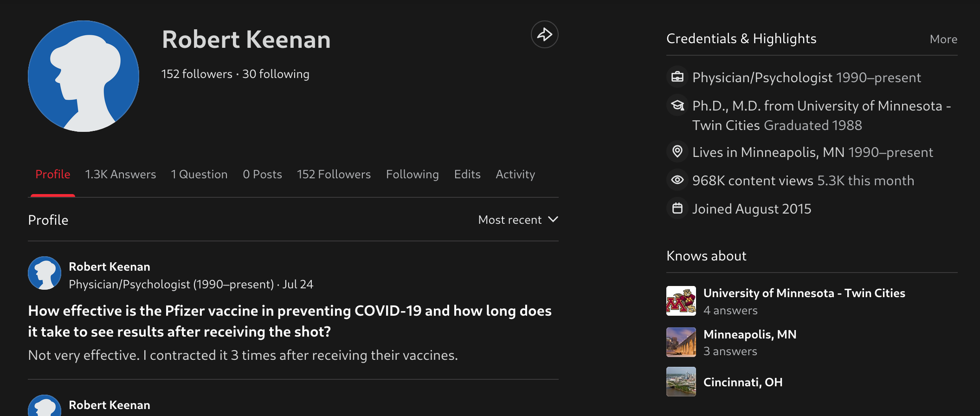Screen dimensions: 980x416
Task: Click the briefcase icon beside Physician/Psychologist
Action: [677, 77]
